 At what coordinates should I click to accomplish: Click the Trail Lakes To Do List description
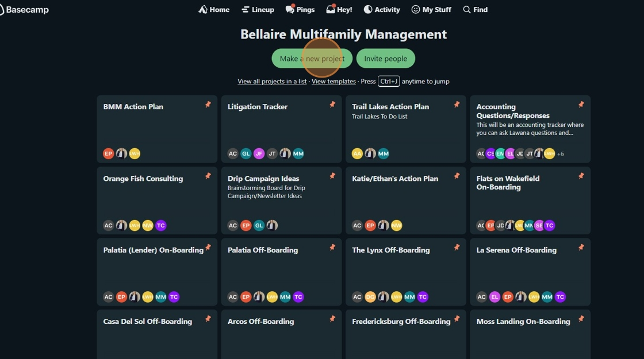tap(379, 117)
